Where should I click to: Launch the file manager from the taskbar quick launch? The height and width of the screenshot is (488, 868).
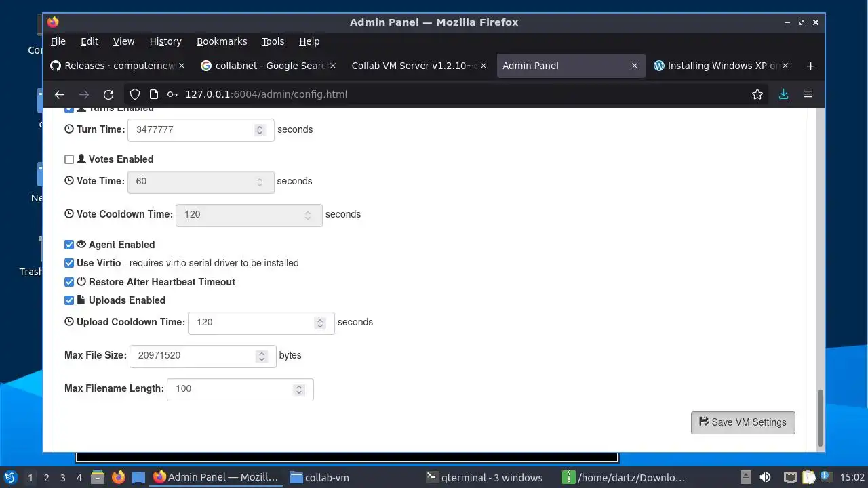point(97,477)
